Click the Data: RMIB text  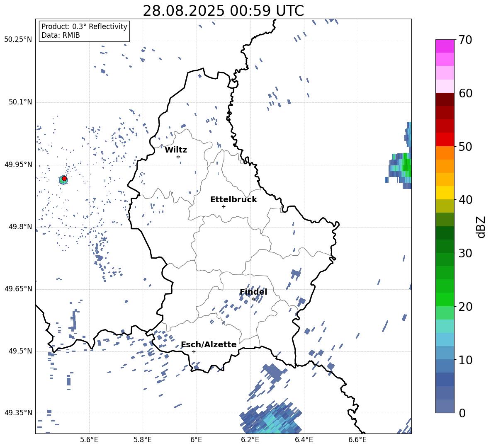tap(61, 35)
